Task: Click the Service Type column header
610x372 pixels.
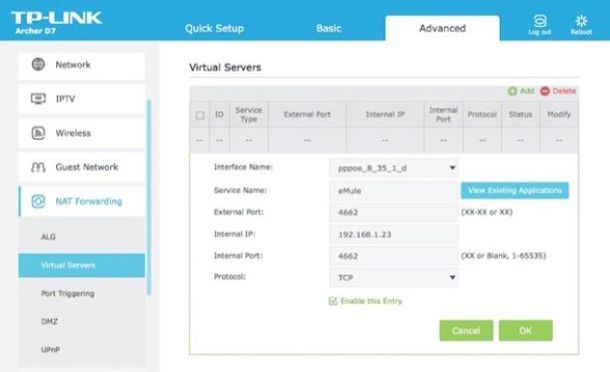Action: point(249,114)
